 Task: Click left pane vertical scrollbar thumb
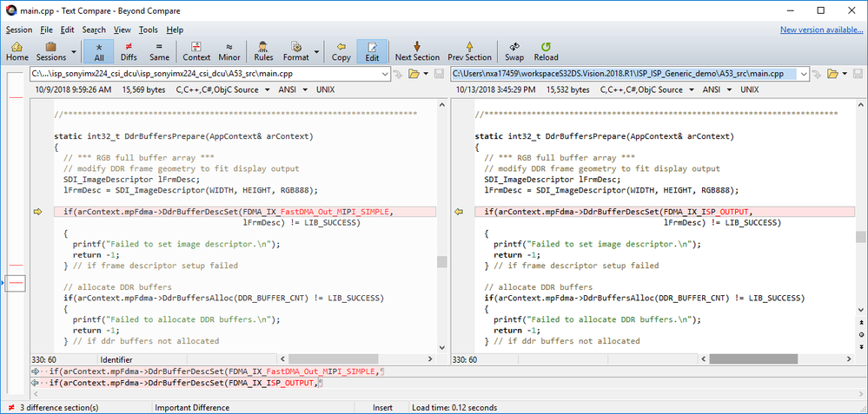(441, 261)
